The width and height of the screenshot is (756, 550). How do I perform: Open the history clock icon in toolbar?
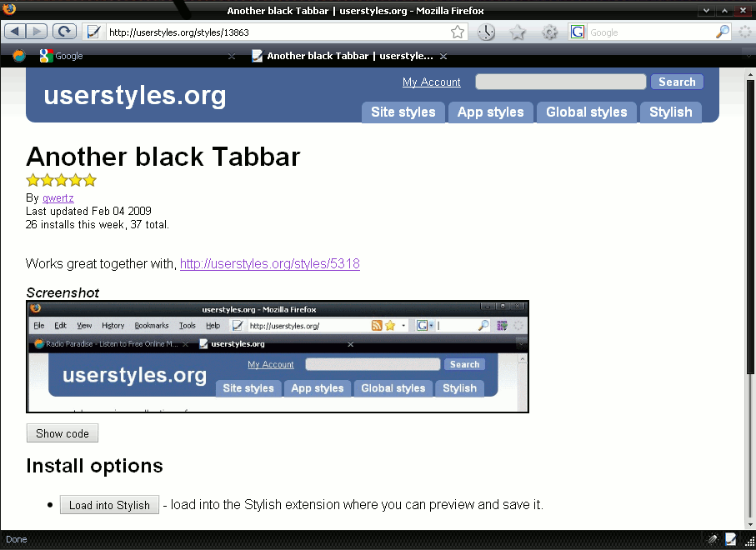486,32
